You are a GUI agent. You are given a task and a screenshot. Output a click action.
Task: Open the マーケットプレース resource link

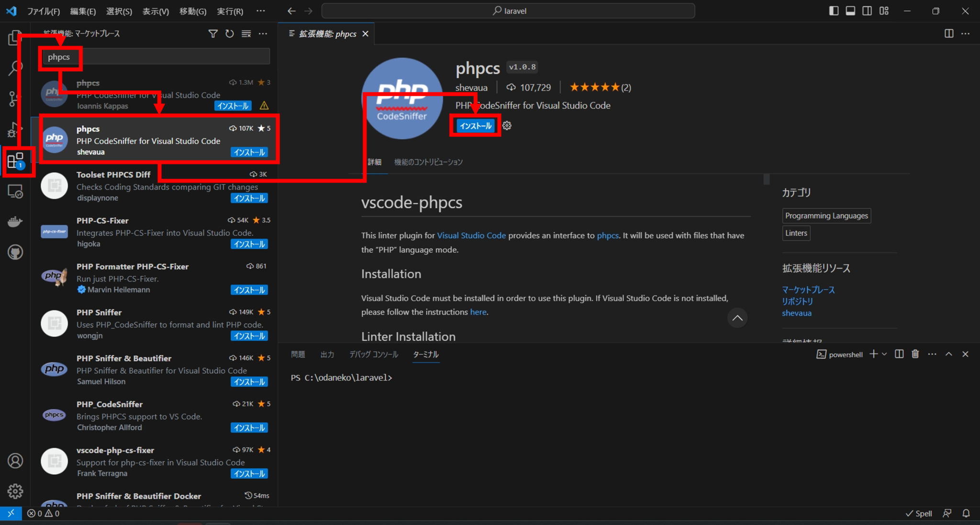click(808, 290)
